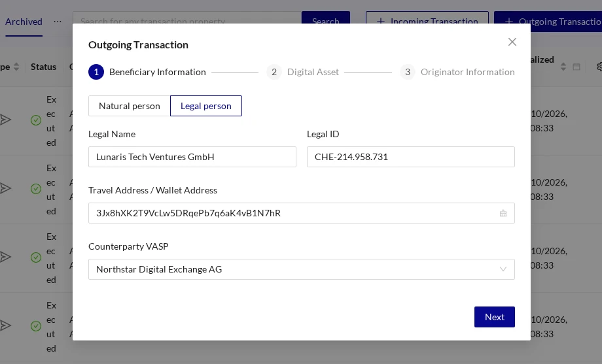The width and height of the screenshot is (602, 364).
Task: Click the Legal ID input field
Action: point(411,157)
